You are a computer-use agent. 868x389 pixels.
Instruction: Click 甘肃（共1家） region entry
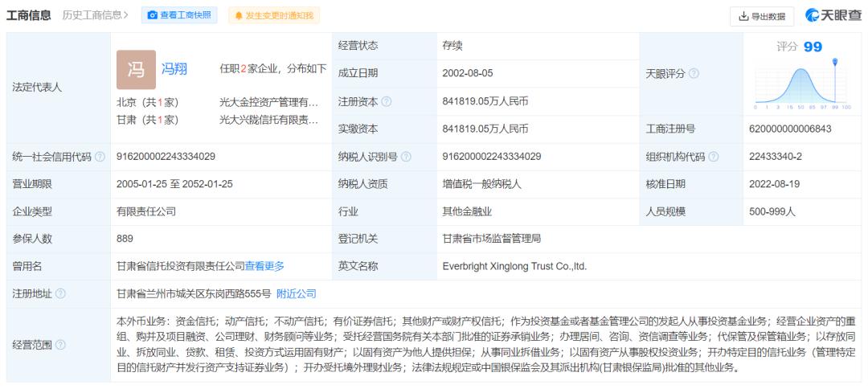pyautogui.click(x=147, y=120)
